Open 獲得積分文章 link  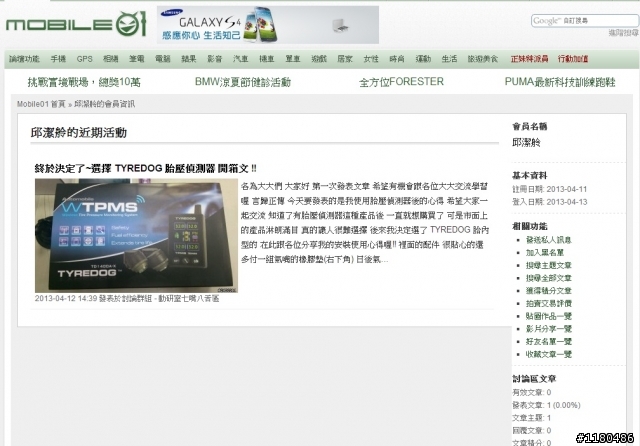[549, 291]
